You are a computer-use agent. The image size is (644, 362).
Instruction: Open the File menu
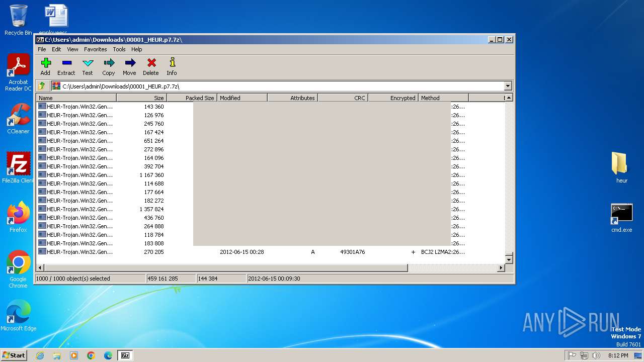(42, 49)
